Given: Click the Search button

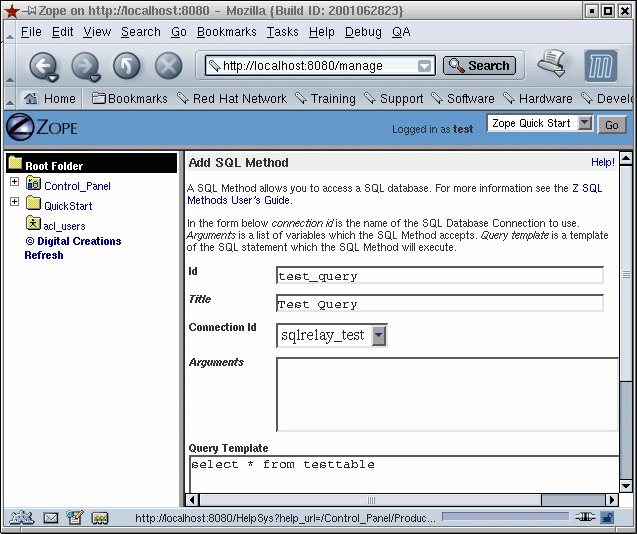Looking at the screenshot, I should 479,66.
